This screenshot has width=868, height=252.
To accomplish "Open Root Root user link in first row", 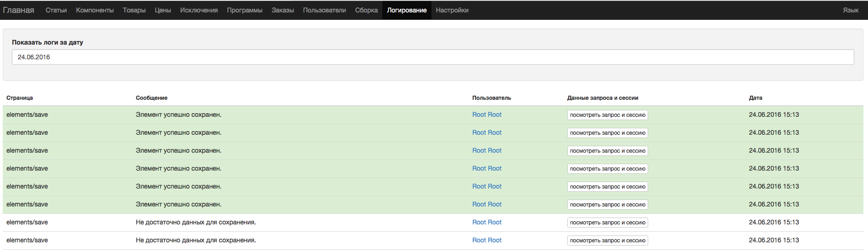I will (487, 115).
